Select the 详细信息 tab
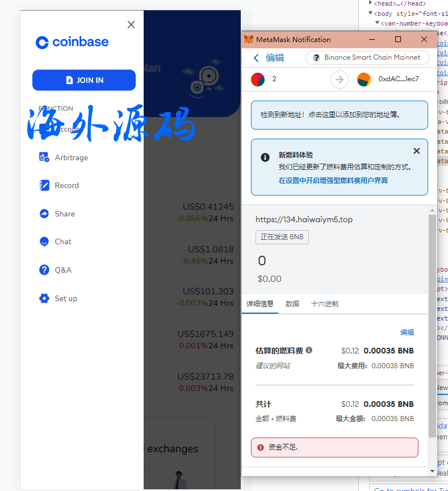 pyautogui.click(x=260, y=304)
